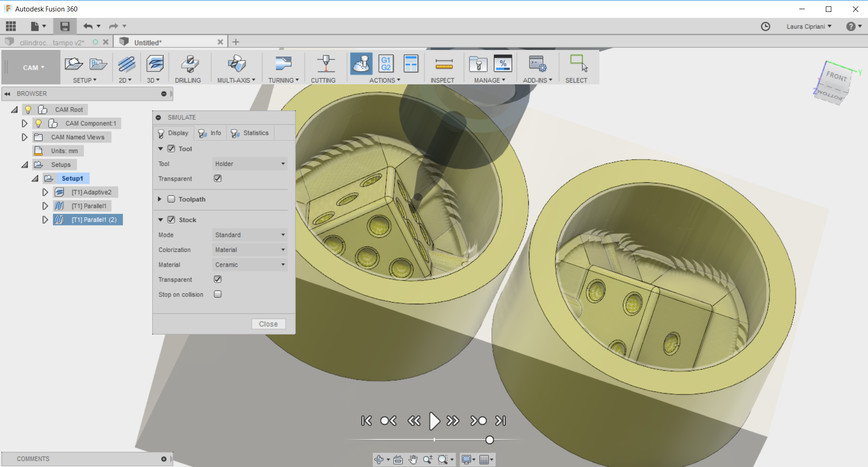
Task: Expand the CAM Component:1 node
Action: [25, 123]
